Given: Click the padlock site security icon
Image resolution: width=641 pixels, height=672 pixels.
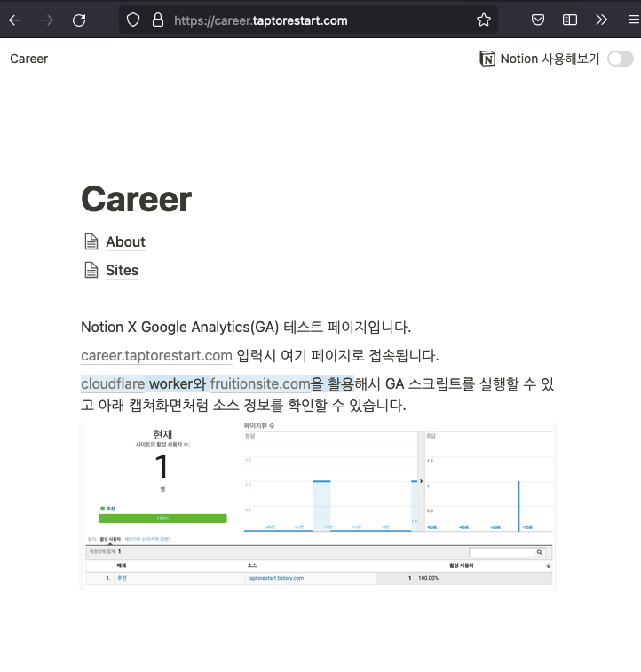Looking at the screenshot, I should [x=158, y=20].
